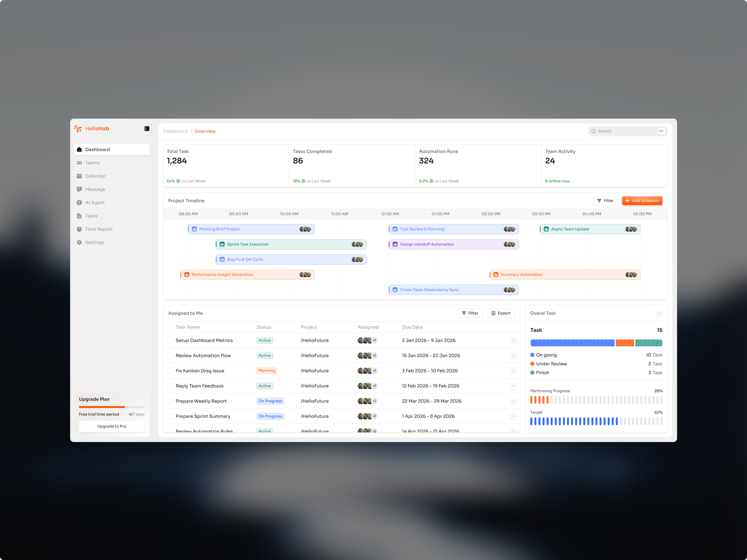Check the Setup Dashboard Metrics row checkbox

169,341
